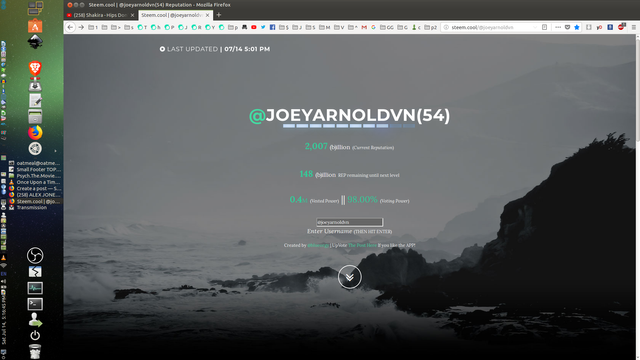This screenshot has width=640, height=360.
Task: Open the Steemit bookmark labeled T
Action: point(142,27)
